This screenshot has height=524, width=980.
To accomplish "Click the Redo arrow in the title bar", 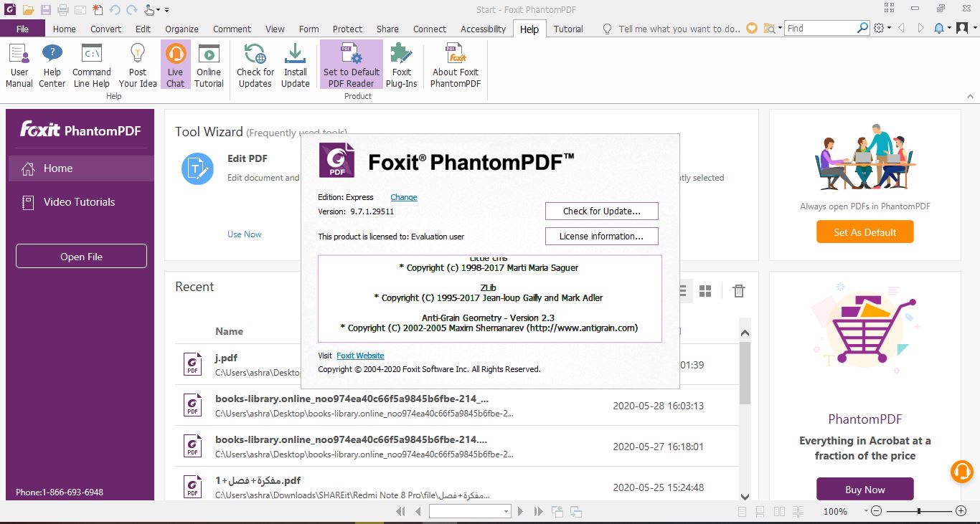I will click(131, 9).
